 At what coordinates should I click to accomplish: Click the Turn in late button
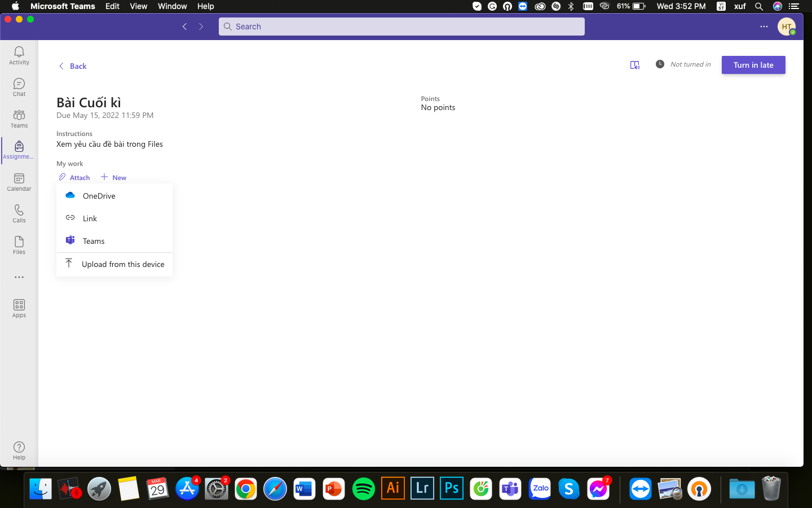coord(753,65)
